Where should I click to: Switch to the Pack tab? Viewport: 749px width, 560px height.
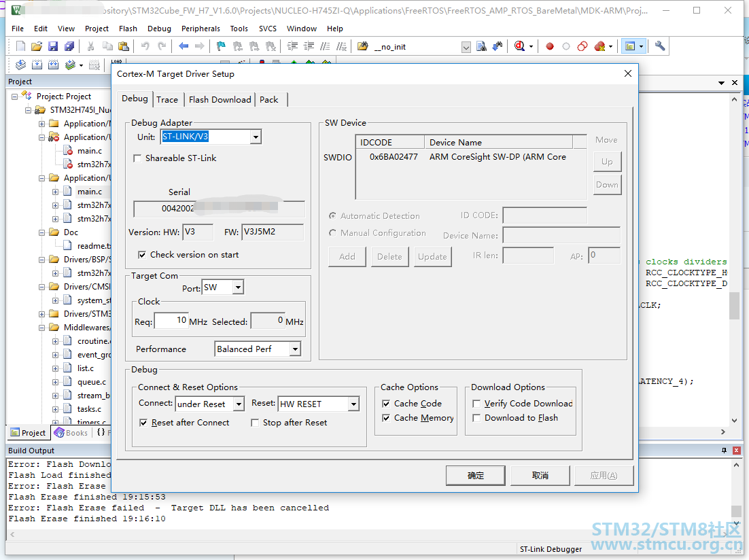point(269,100)
